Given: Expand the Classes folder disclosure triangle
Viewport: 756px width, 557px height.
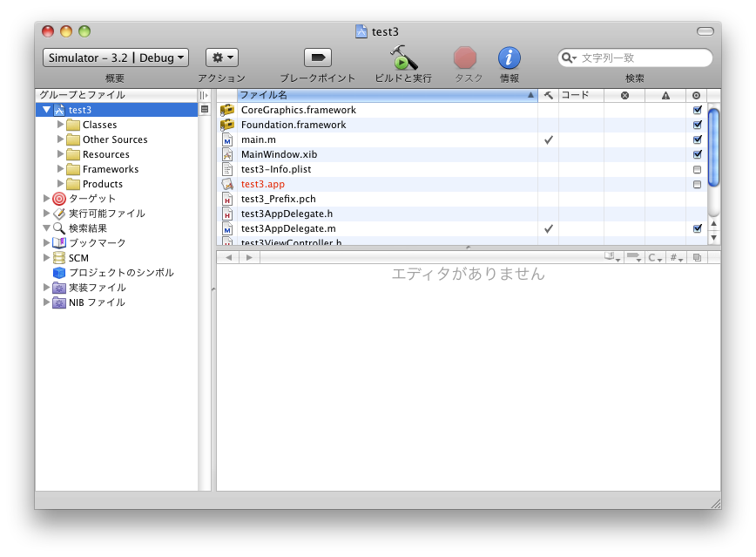Looking at the screenshot, I should (x=60, y=125).
